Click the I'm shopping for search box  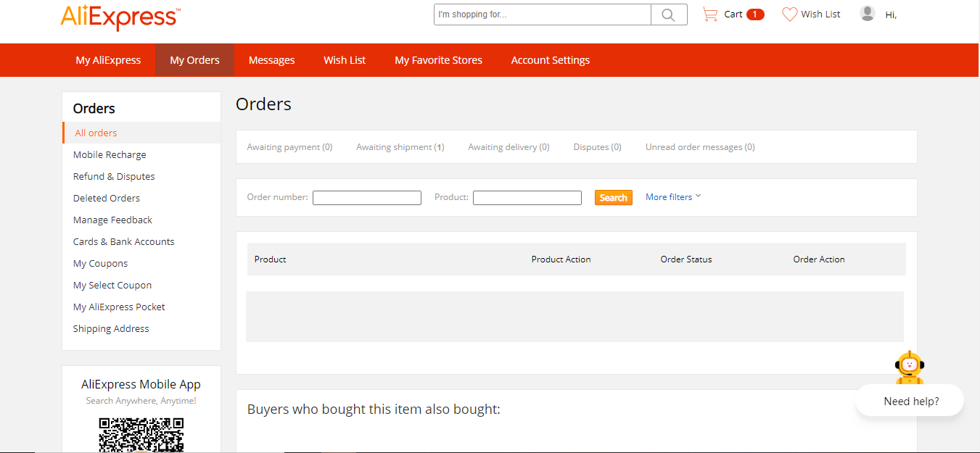(x=543, y=14)
